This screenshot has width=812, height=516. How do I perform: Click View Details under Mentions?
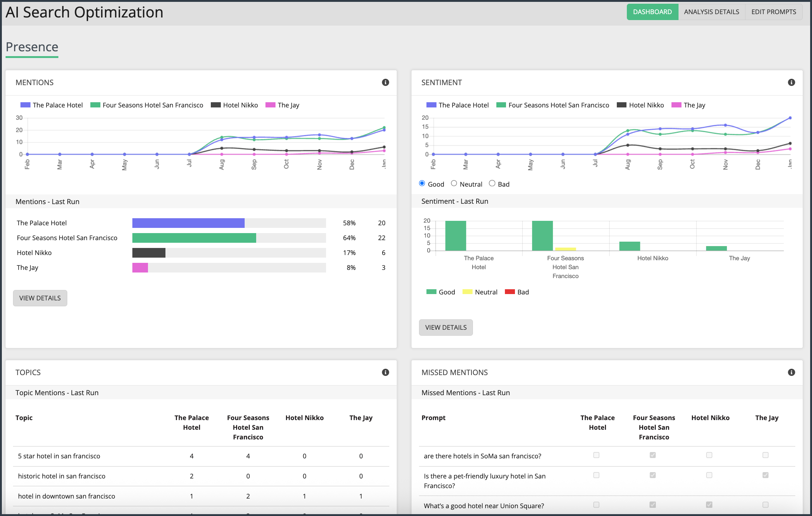pyautogui.click(x=40, y=298)
